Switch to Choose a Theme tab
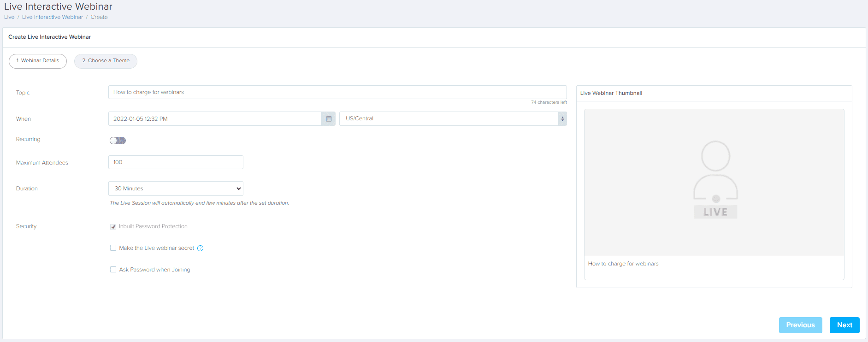 tap(106, 61)
